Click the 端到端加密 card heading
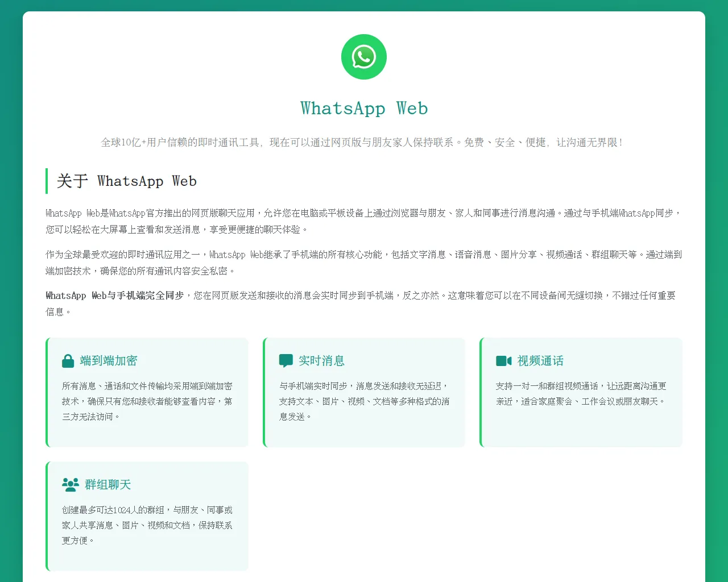This screenshot has width=728, height=582. [x=109, y=361]
